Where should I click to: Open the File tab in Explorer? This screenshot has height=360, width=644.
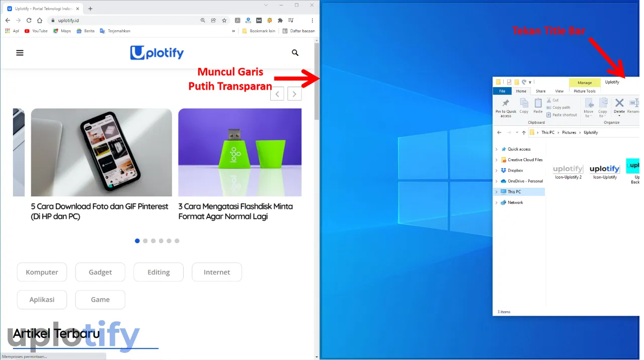502,91
